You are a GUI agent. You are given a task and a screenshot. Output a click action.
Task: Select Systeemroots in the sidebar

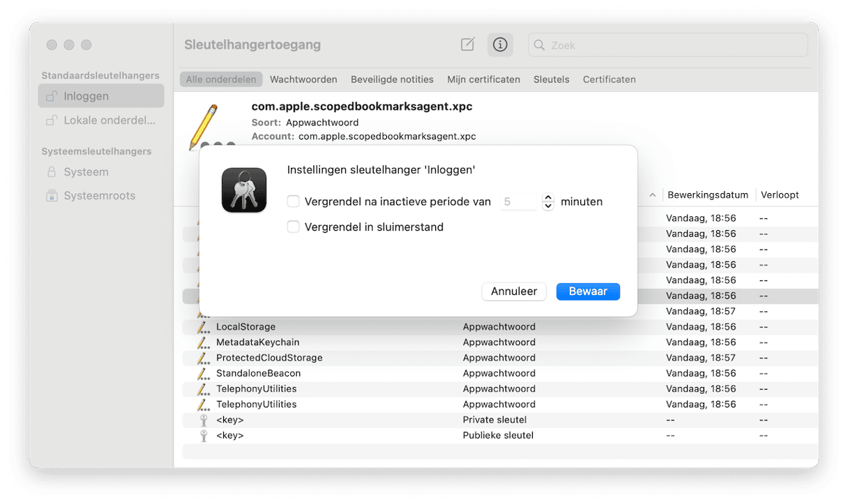[101, 195]
